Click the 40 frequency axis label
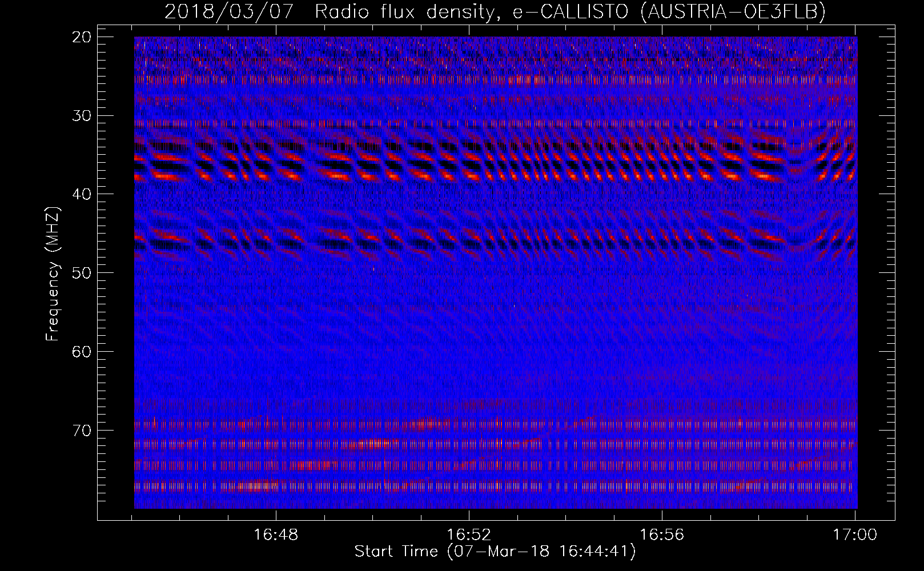The width and height of the screenshot is (924, 571). pos(82,194)
